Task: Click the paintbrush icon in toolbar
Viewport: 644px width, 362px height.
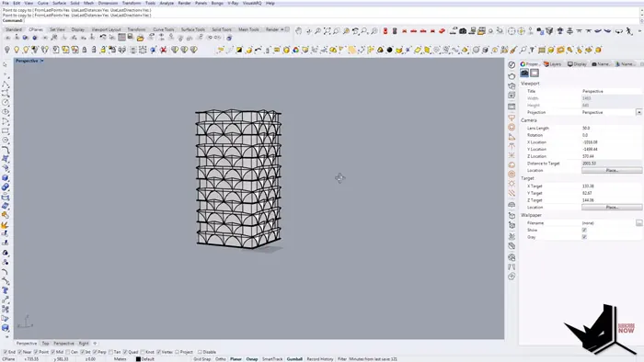Action: click(513, 50)
